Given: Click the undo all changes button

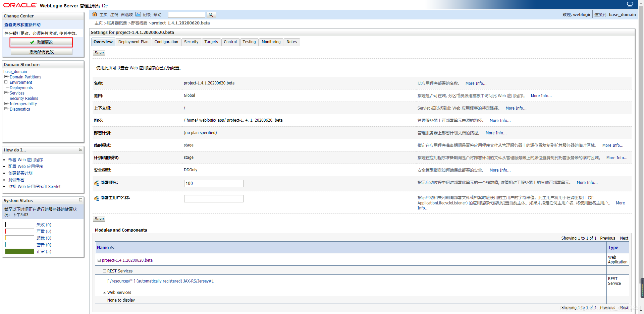Looking at the screenshot, I should (42, 52).
